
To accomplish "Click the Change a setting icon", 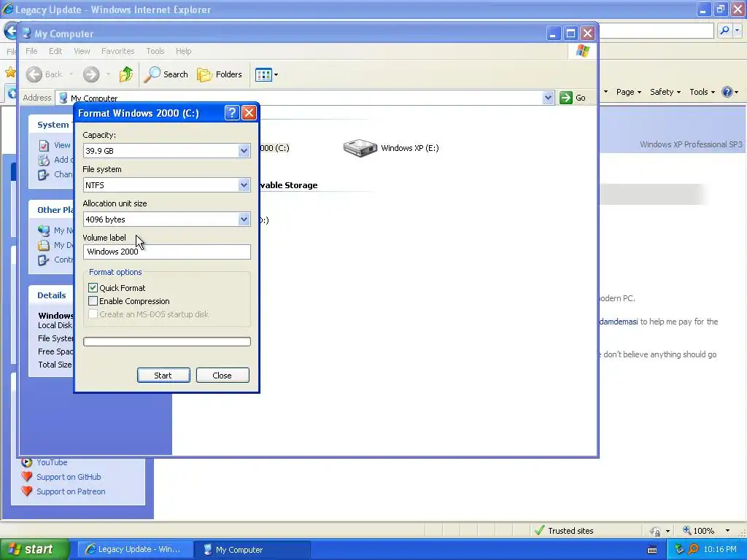I will click(44, 175).
